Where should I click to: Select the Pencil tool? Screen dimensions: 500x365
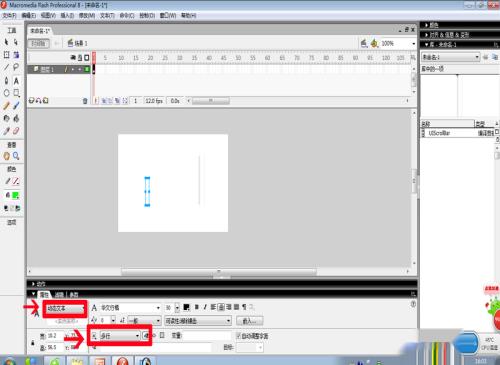click(x=6, y=106)
